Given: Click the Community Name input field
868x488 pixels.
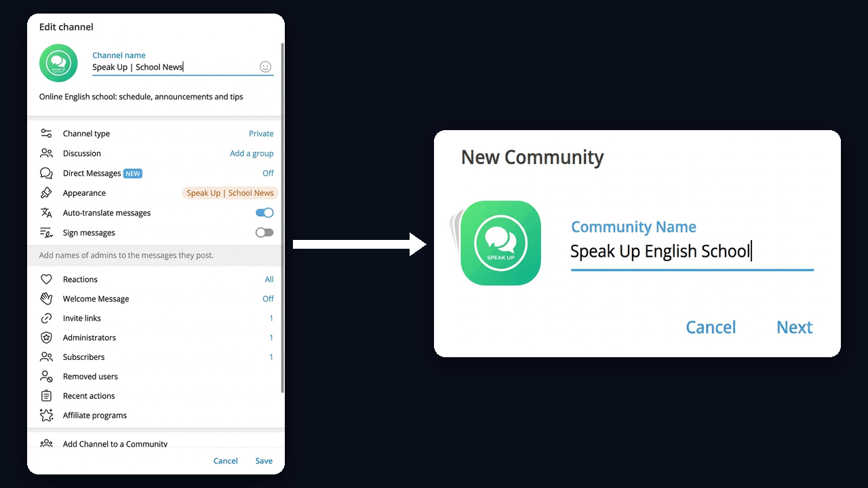Looking at the screenshot, I should tap(692, 251).
